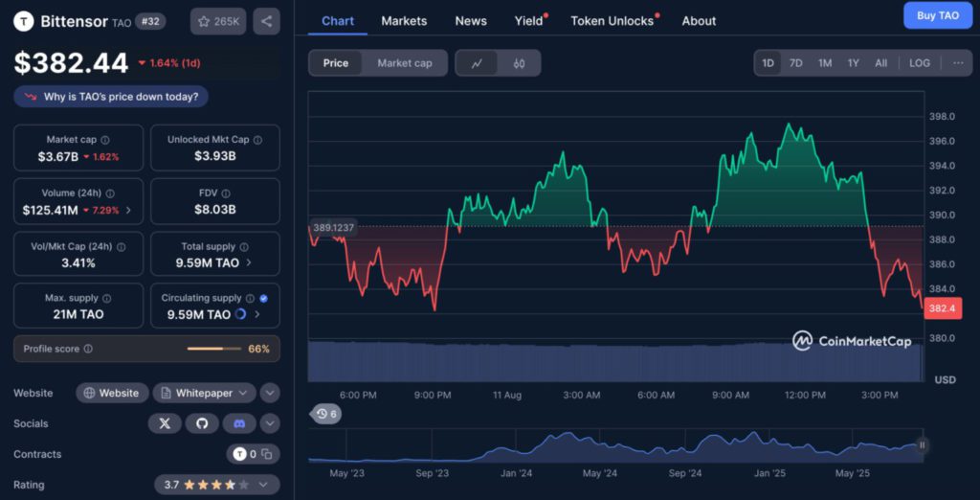Toggle chart to Price view

pyautogui.click(x=336, y=63)
